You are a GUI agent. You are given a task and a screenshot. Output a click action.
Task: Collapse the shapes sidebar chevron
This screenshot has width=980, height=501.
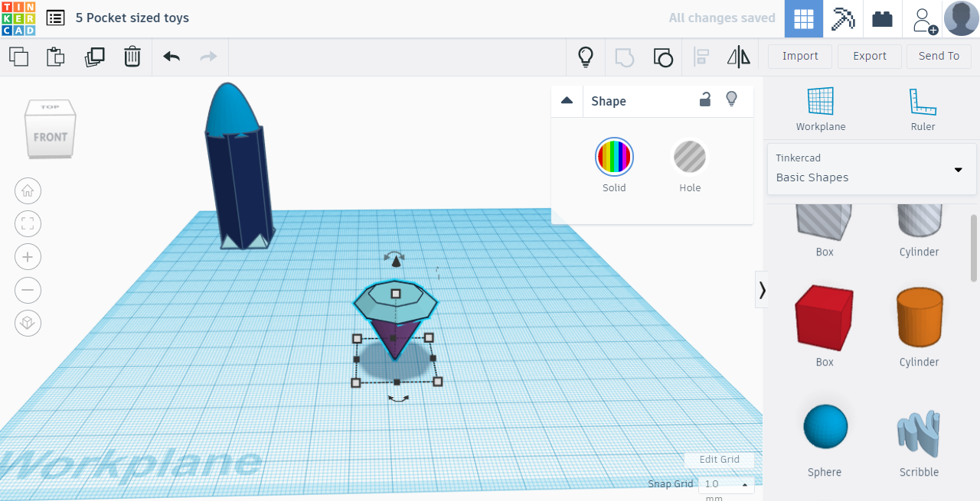point(762,289)
